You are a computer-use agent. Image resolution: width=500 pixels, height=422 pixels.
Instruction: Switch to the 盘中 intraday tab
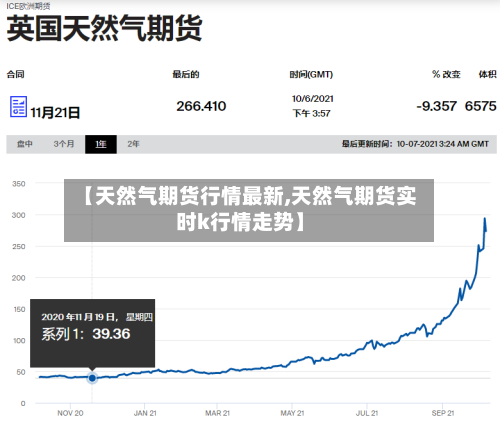point(25,144)
